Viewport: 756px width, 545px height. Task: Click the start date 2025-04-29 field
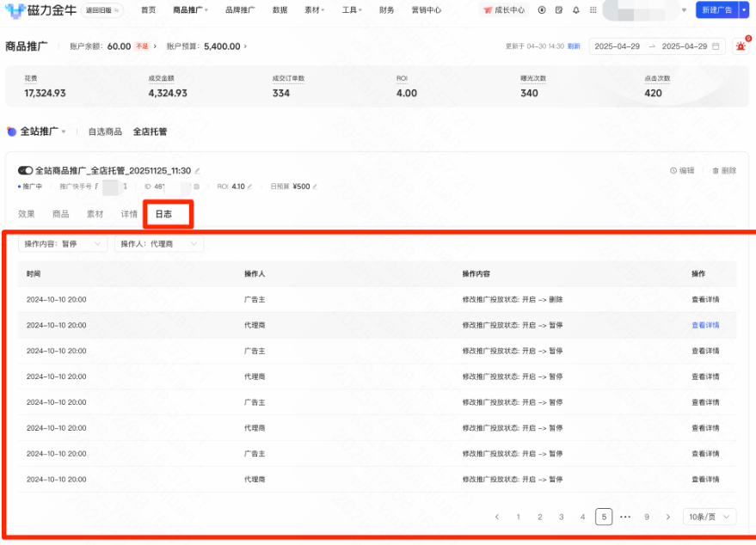point(618,46)
